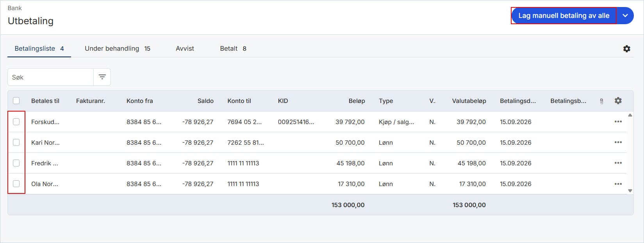644x243 pixels.
Task: Focus the Søk search field
Action: point(50,77)
